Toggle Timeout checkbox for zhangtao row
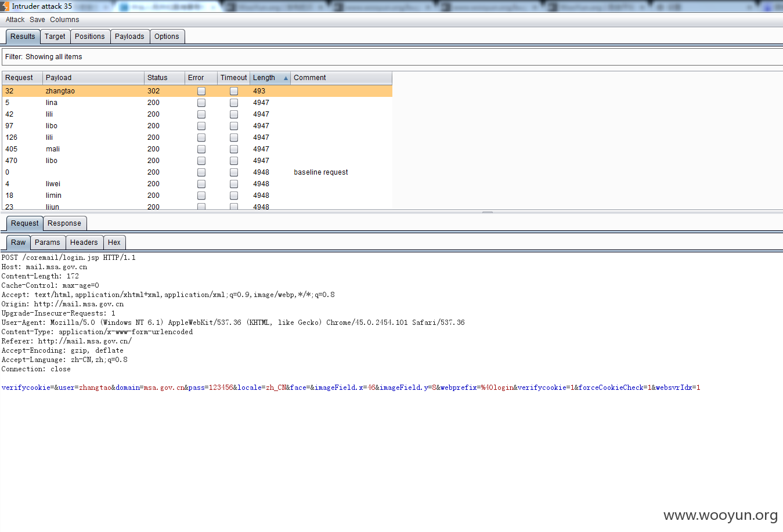The width and height of the screenshot is (783, 532). click(234, 91)
